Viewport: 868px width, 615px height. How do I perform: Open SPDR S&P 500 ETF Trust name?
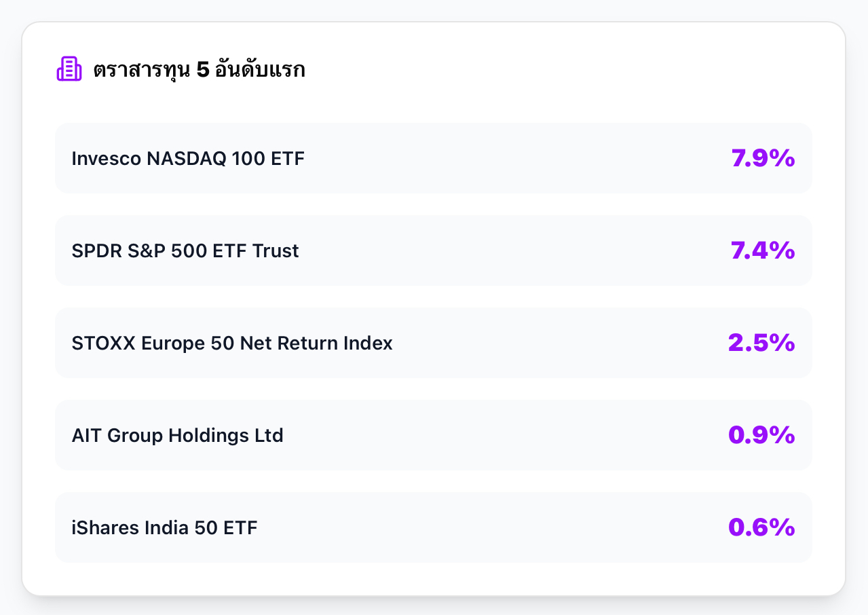click(x=185, y=251)
